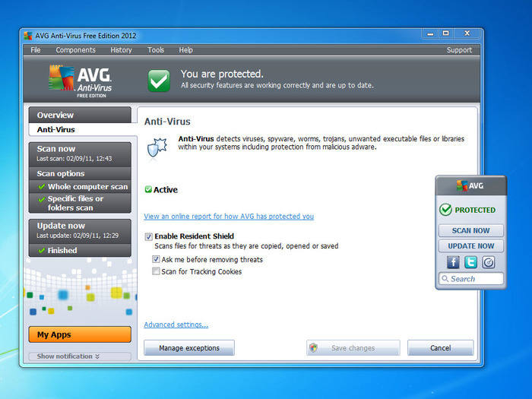The image size is (532, 399).
Task: Click the large green protected shield icon
Action: click(159, 80)
